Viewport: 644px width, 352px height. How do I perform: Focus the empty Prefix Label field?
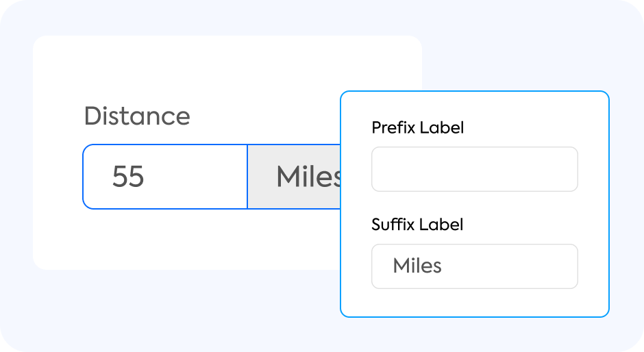[x=474, y=169]
